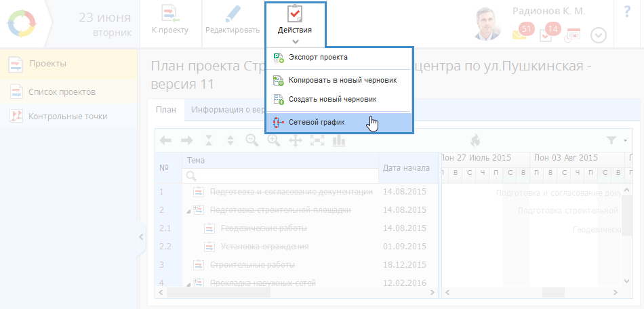Open the filter funnel dropdown

tap(616, 140)
